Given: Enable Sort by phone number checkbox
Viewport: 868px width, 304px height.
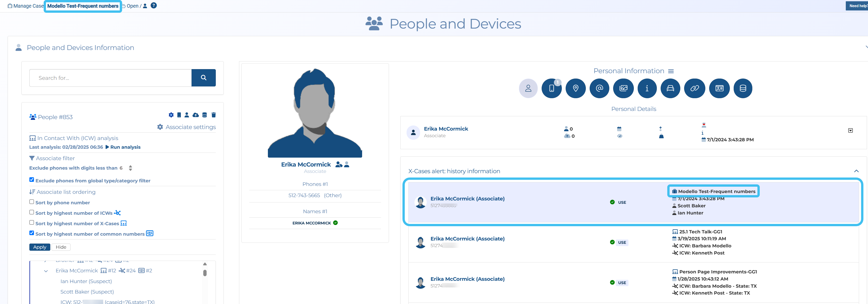Looking at the screenshot, I should [x=32, y=202].
